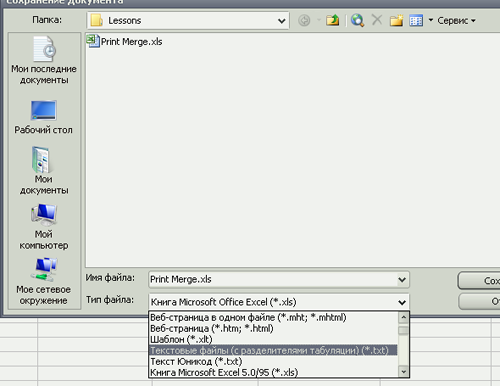Open Мои документы location
The height and width of the screenshot is (386, 500).
[44, 171]
